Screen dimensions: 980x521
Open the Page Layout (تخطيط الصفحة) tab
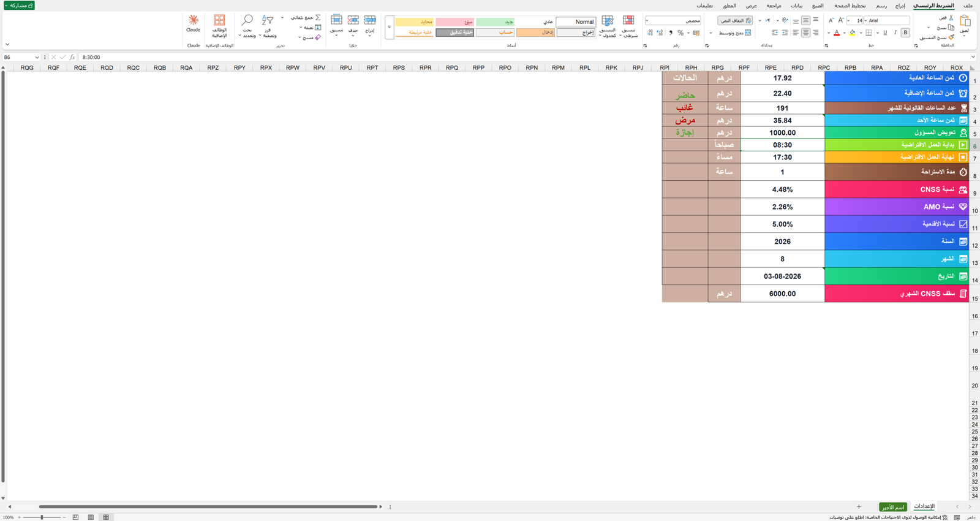(850, 6)
